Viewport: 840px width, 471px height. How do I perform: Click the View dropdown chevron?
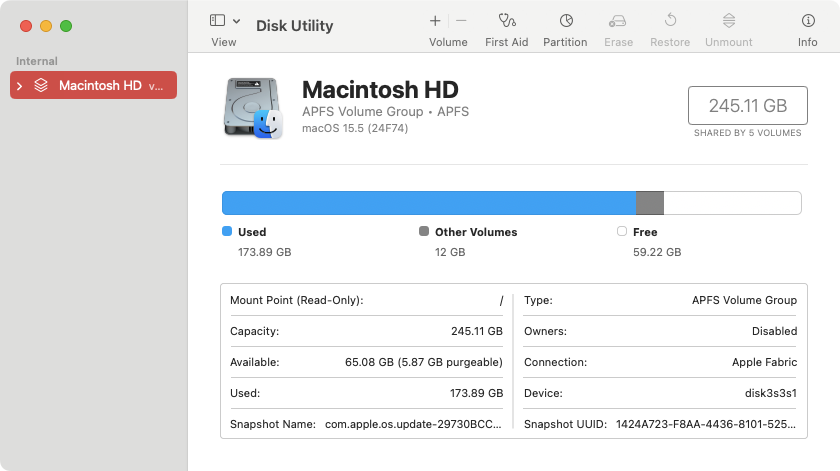coord(236,21)
